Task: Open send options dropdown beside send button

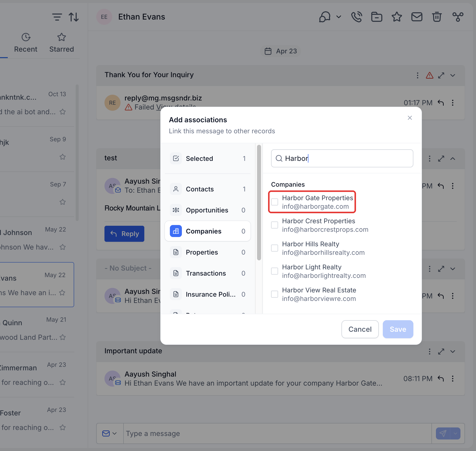Action: click(455, 433)
